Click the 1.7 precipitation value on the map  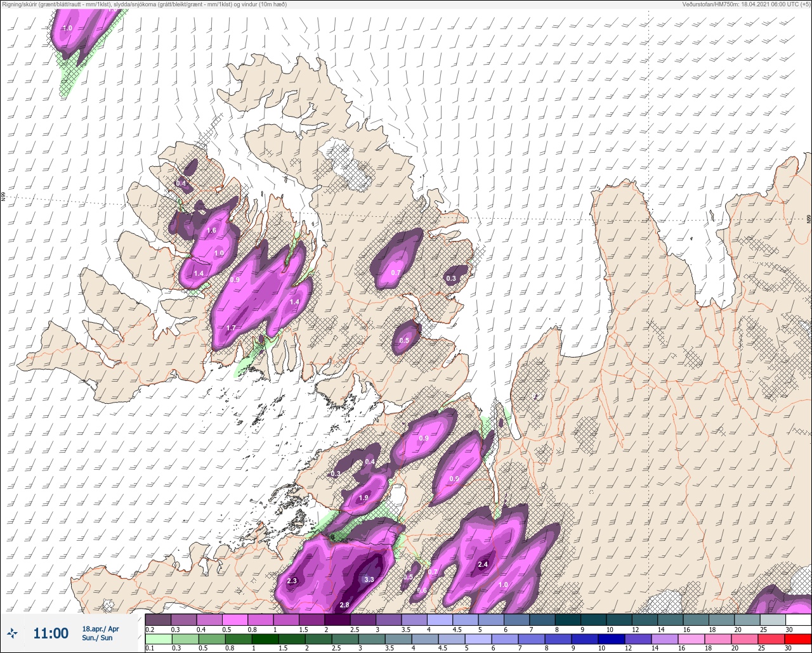[x=231, y=328]
